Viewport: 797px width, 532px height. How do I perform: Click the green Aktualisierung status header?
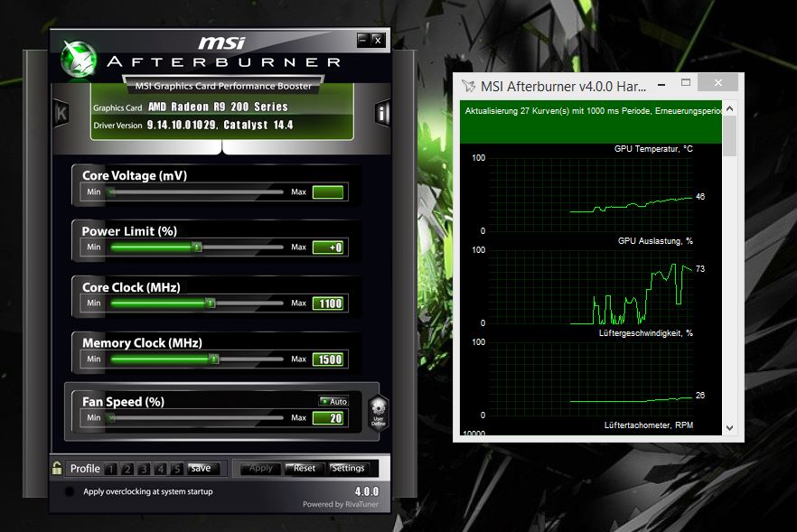click(x=591, y=121)
